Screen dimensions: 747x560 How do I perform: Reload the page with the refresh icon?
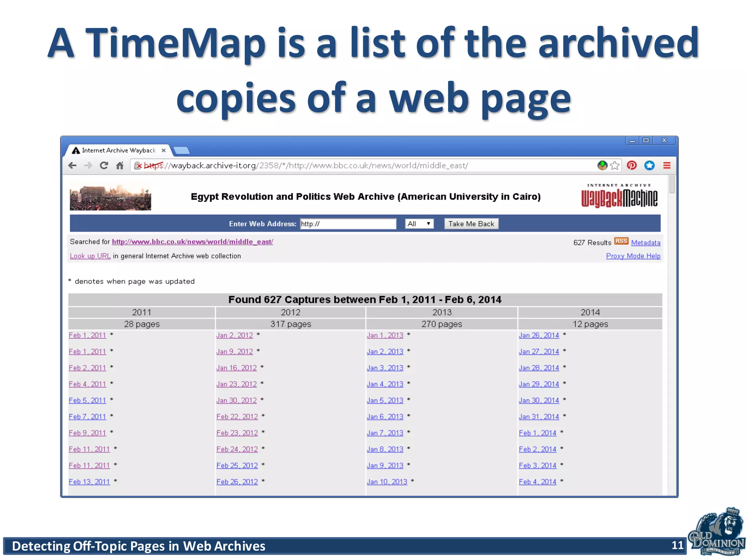(104, 166)
